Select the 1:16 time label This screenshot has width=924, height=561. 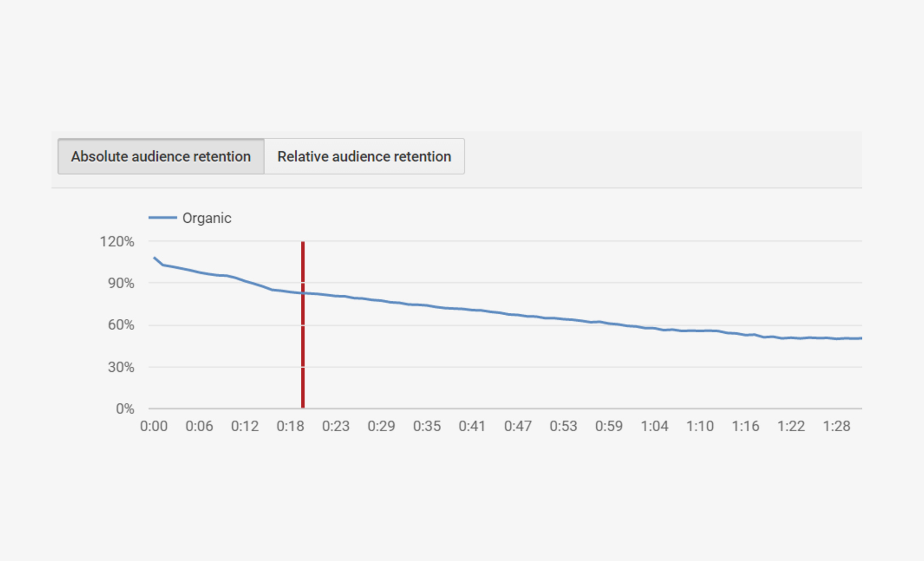tap(746, 426)
